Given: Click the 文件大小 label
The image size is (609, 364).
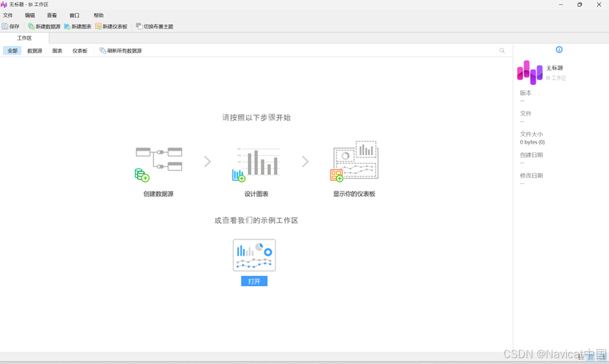Looking at the screenshot, I should (531, 134).
